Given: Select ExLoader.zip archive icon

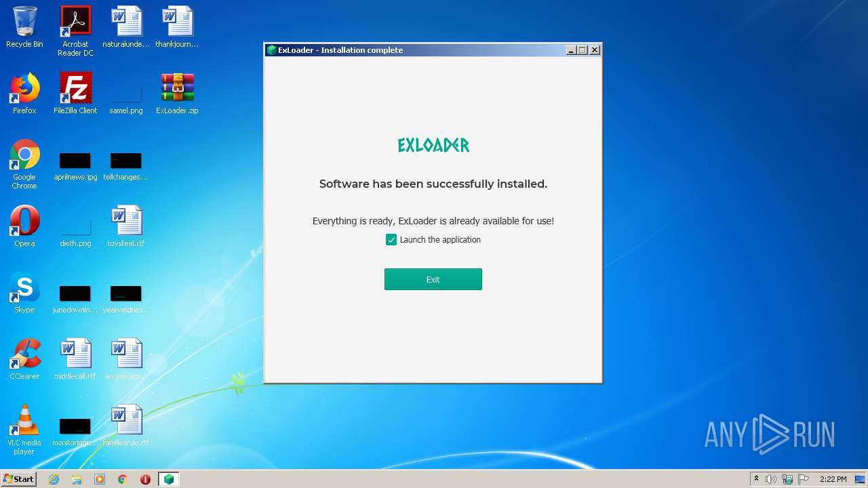Looking at the screenshot, I should [177, 94].
